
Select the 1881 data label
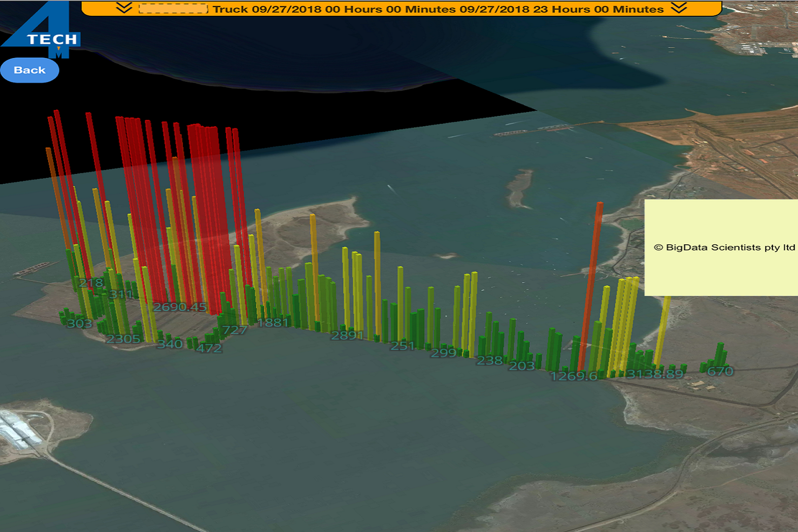coord(272,323)
